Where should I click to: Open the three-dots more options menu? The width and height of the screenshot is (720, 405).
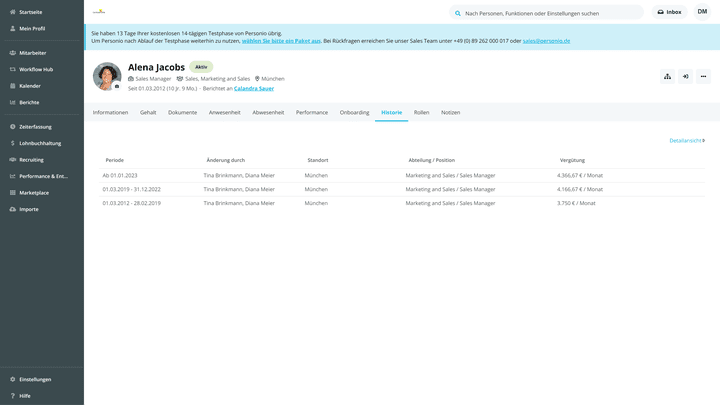703,76
